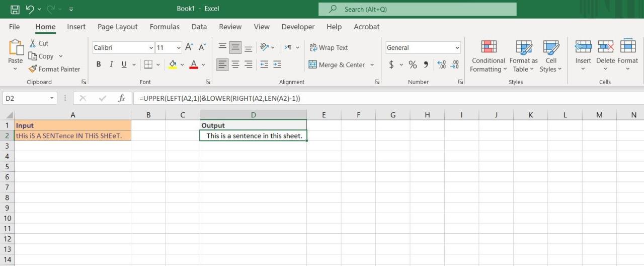Switch to the Acrobat tab

[367, 27]
